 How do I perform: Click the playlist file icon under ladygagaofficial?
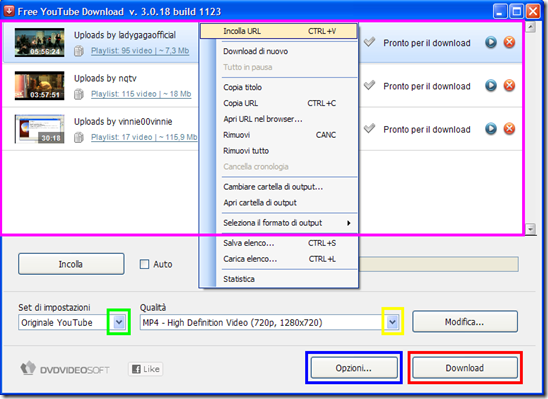[79, 51]
